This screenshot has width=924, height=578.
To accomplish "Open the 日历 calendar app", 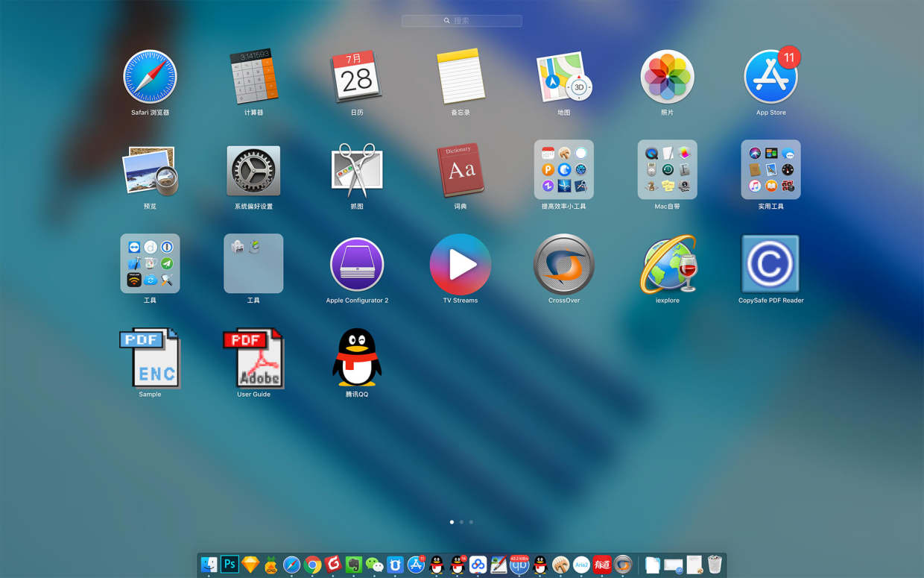I will tap(356, 76).
